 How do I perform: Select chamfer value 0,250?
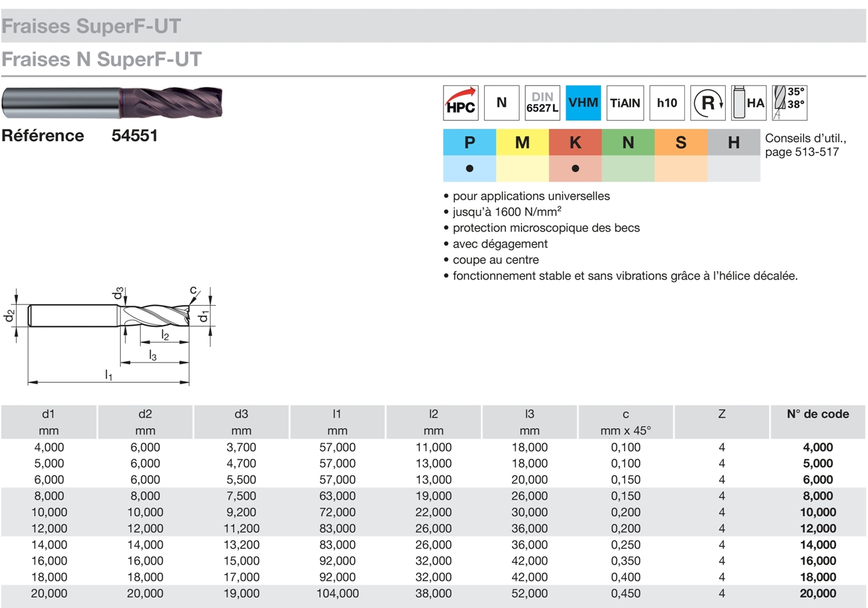(626, 545)
